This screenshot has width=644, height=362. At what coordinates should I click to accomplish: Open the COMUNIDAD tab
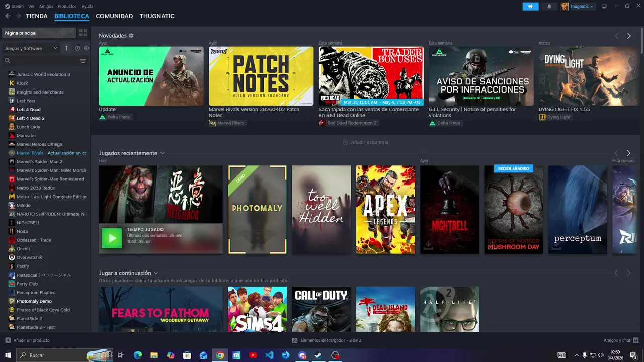114,16
